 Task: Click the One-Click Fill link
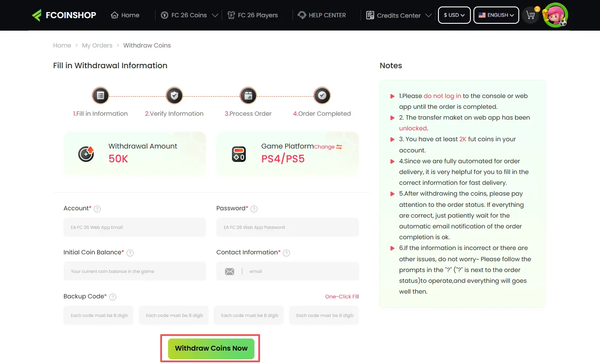pyautogui.click(x=342, y=296)
